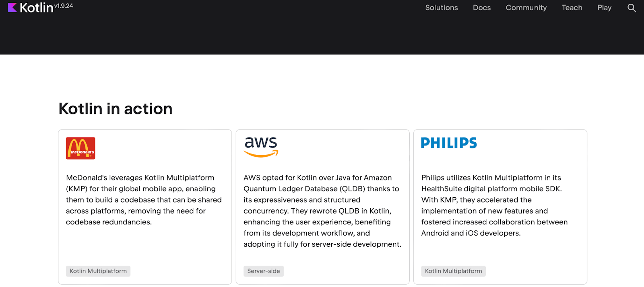Click the Server-side tag on AWS card
Screen dimensions: 644x287
(x=264, y=271)
